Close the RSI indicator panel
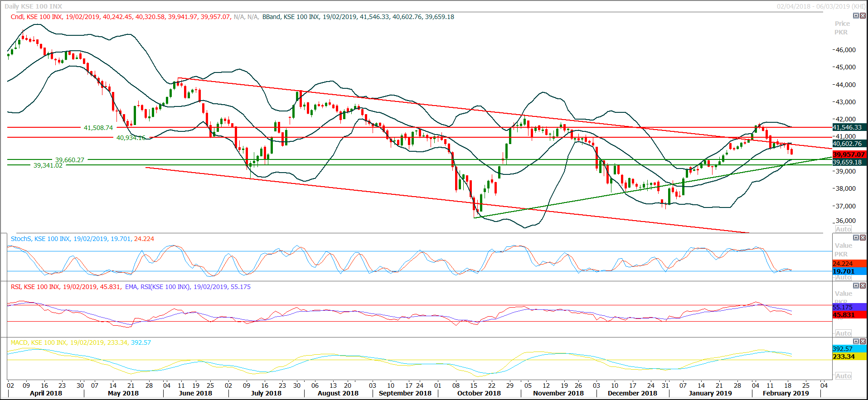 click(863, 286)
